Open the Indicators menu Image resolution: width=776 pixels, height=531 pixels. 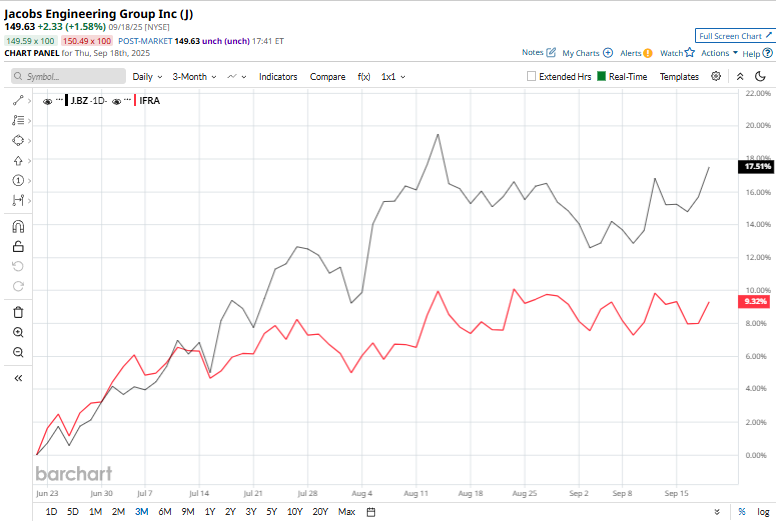(278, 77)
